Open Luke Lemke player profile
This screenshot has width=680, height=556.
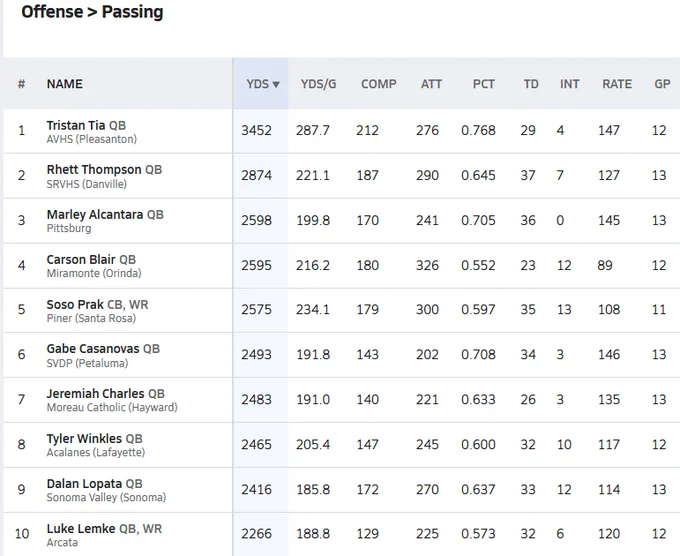tap(81, 529)
